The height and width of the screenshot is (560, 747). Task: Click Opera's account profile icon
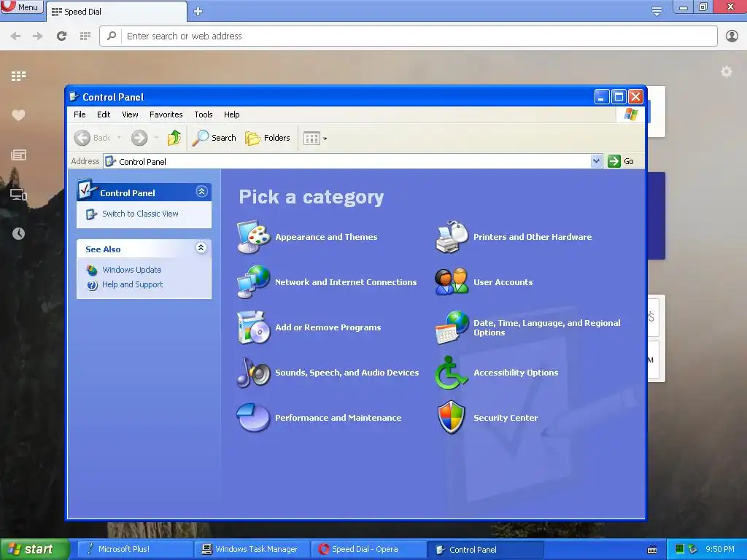coord(732,36)
